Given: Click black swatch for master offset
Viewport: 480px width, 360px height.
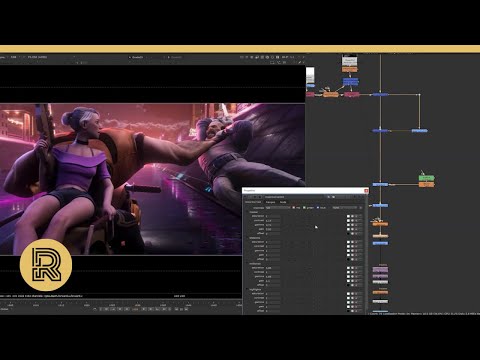Looking at the screenshot, I should click(348, 233).
